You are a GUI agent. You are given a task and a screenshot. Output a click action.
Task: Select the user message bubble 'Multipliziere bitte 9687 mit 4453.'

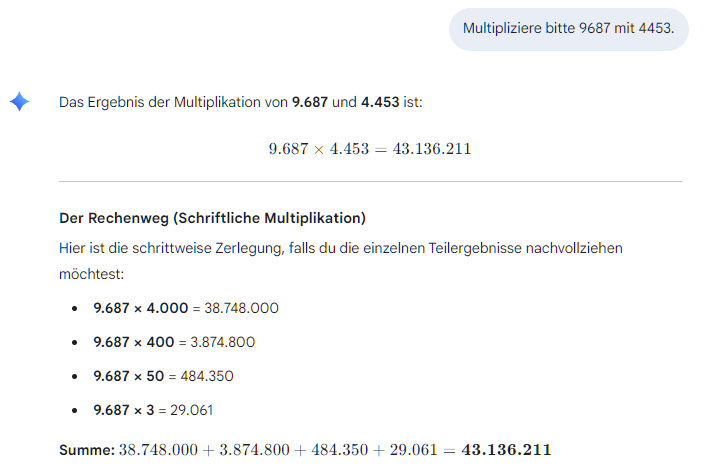(568, 29)
